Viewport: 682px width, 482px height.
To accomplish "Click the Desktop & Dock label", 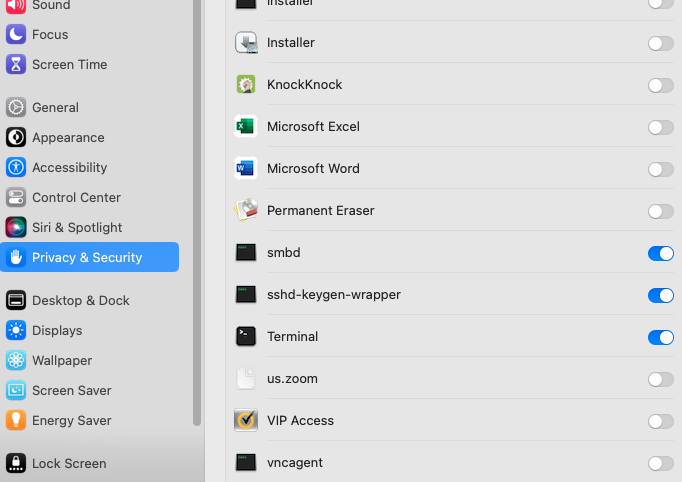I will point(80,301).
